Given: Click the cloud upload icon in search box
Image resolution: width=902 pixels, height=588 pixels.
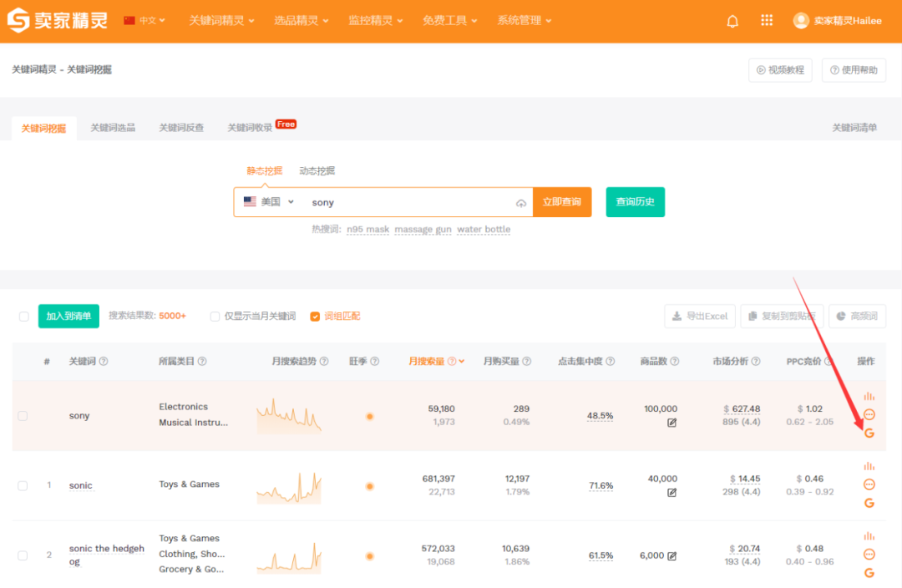Looking at the screenshot, I should click(x=521, y=203).
